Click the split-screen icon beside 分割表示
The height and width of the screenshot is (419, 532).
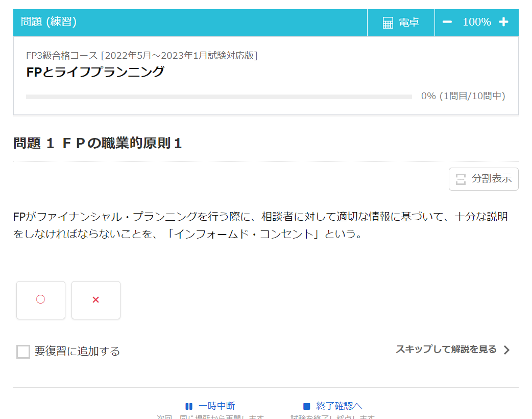pyautogui.click(x=461, y=179)
